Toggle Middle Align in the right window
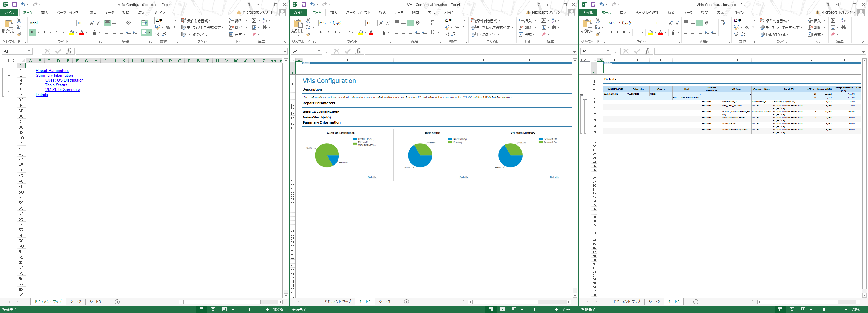 point(693,23)
